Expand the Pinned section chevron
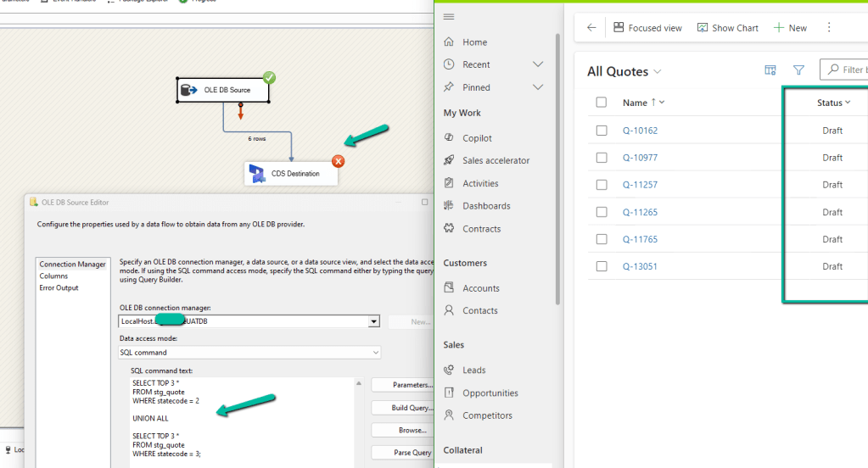 click(538, 86)
